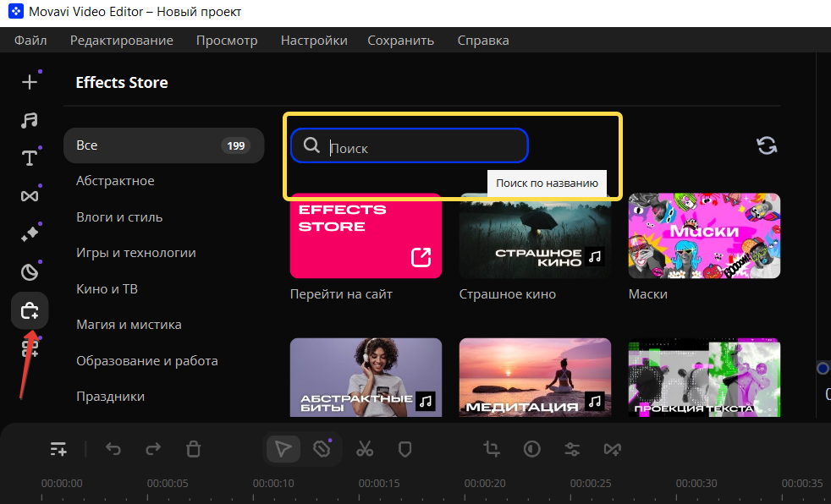Click timeline ruler at 00:00:20
Image resolution: width=831 pixels, height=504 pixels.
click(x=485, y=484)
